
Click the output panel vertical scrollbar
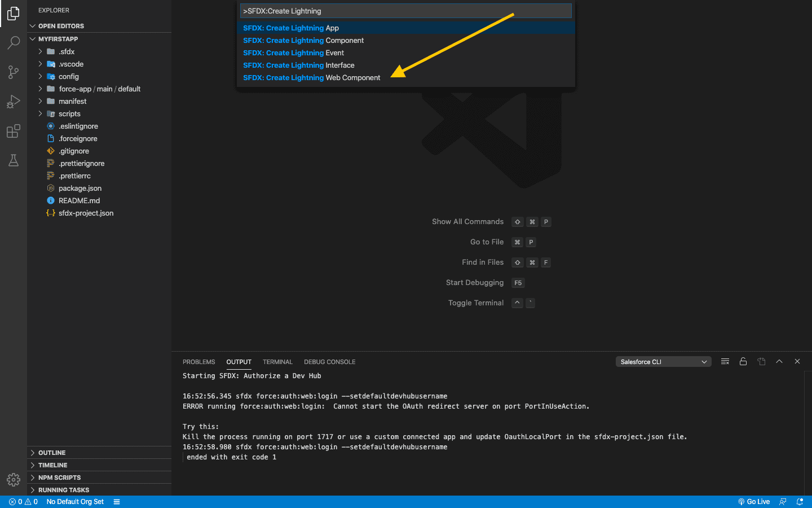[807, 433]
